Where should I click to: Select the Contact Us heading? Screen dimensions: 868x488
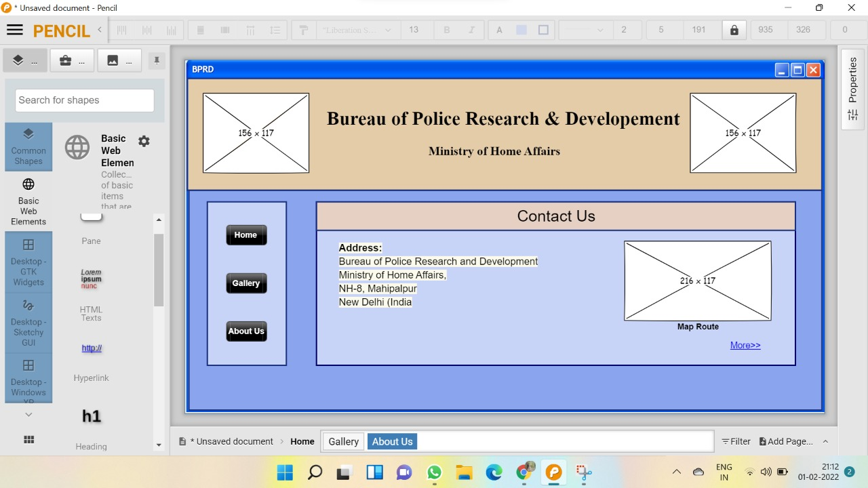tap(556, 216)
